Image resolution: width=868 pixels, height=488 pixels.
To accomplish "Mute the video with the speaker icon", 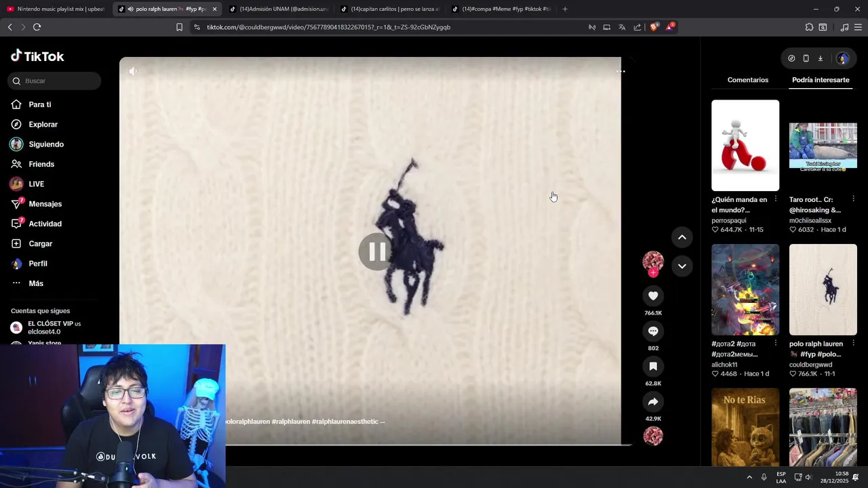I will pos(133,71).
